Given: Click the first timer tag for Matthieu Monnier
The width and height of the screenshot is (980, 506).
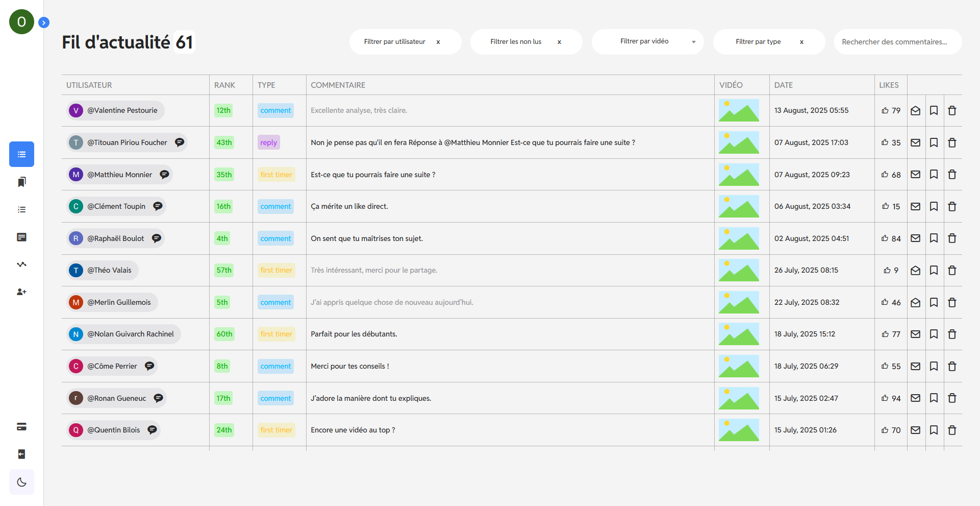Looking at the screenshot, I should point(276,175).
